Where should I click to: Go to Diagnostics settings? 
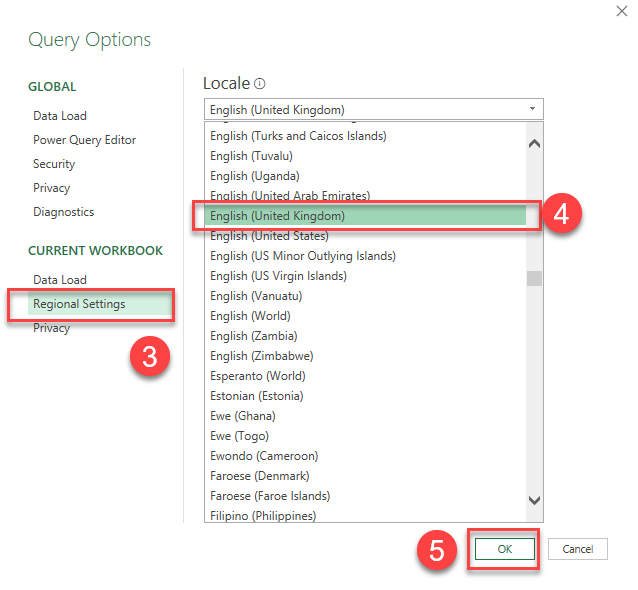[63, 212]
